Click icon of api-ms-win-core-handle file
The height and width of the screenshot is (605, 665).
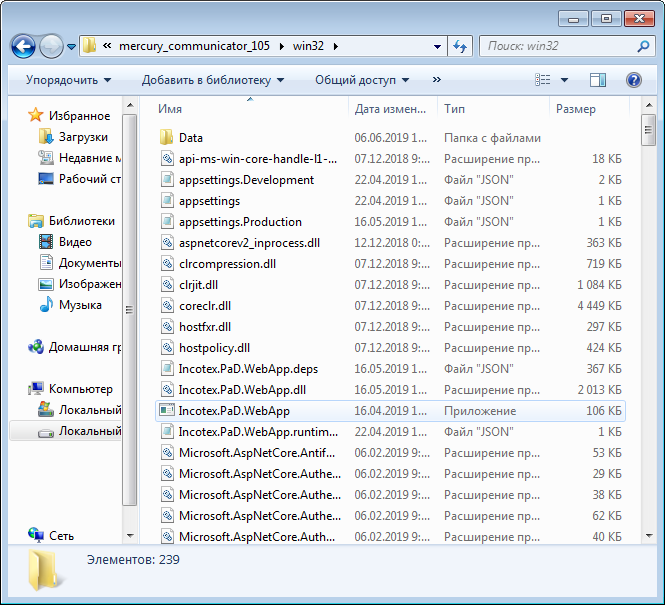click(x=167, y=159)
